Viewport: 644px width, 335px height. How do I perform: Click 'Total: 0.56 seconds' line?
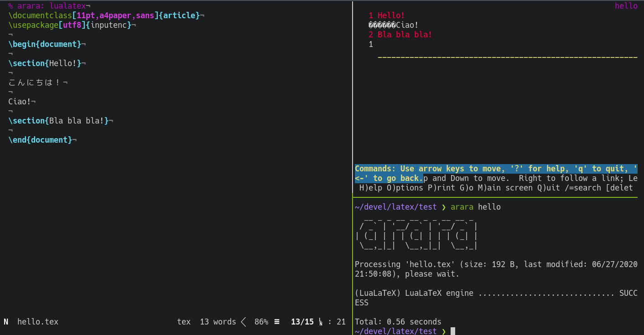click(x=398, y=322)
